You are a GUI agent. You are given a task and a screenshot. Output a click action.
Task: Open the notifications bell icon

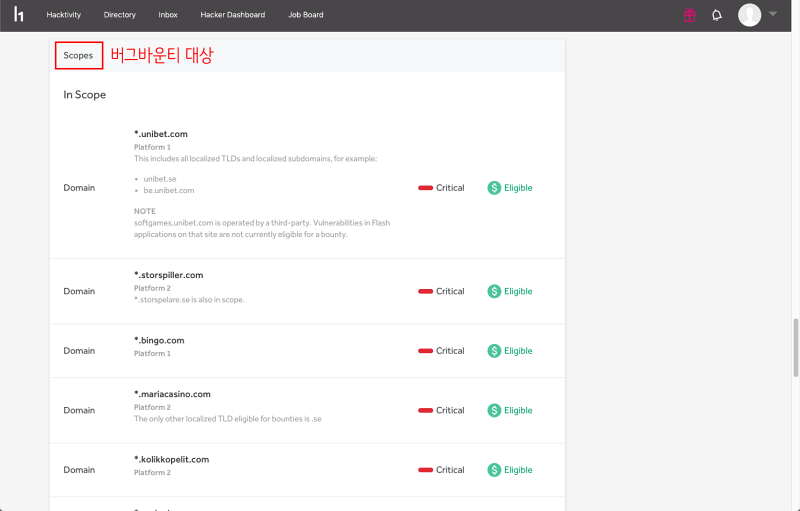[x=717, y=15]
